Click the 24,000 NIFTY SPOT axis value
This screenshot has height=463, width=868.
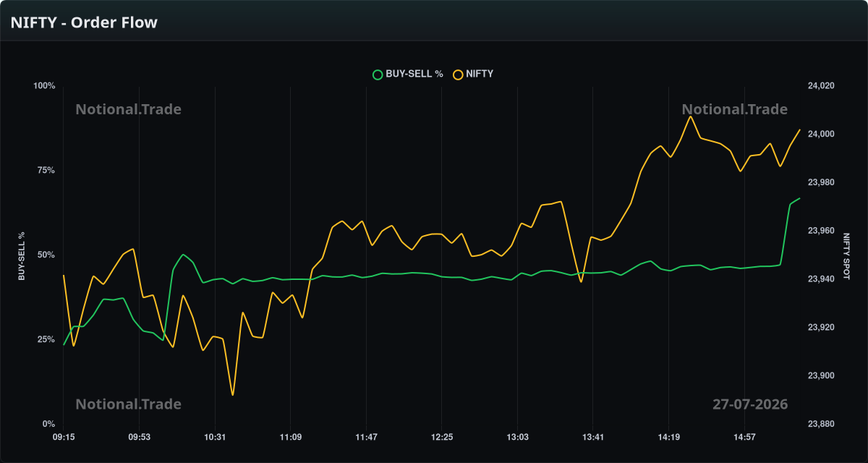point(821,135)
